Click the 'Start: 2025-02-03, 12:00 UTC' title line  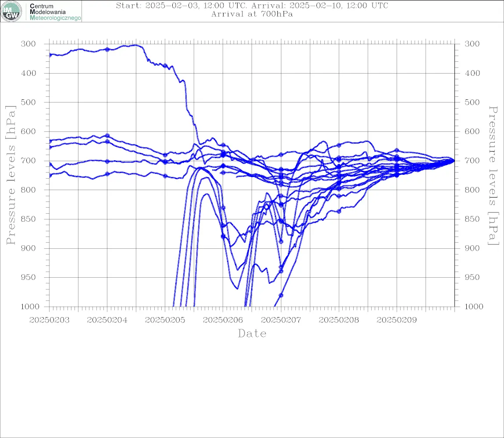252,5
